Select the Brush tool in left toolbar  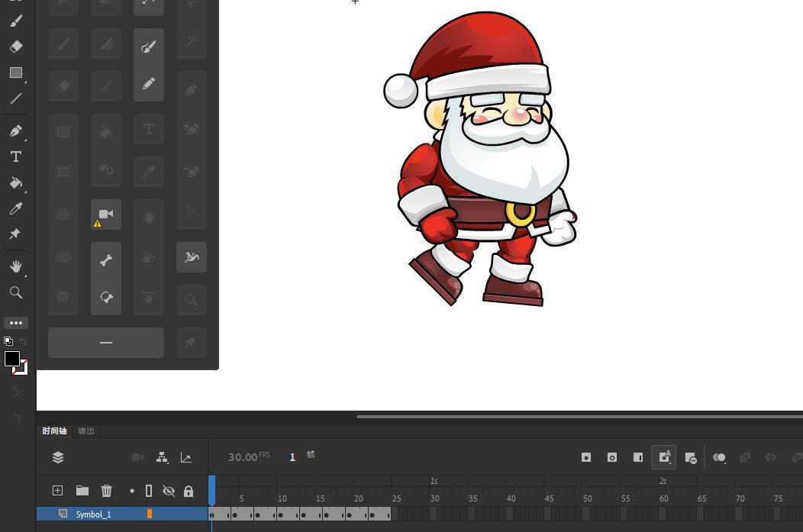coord(16,21)
